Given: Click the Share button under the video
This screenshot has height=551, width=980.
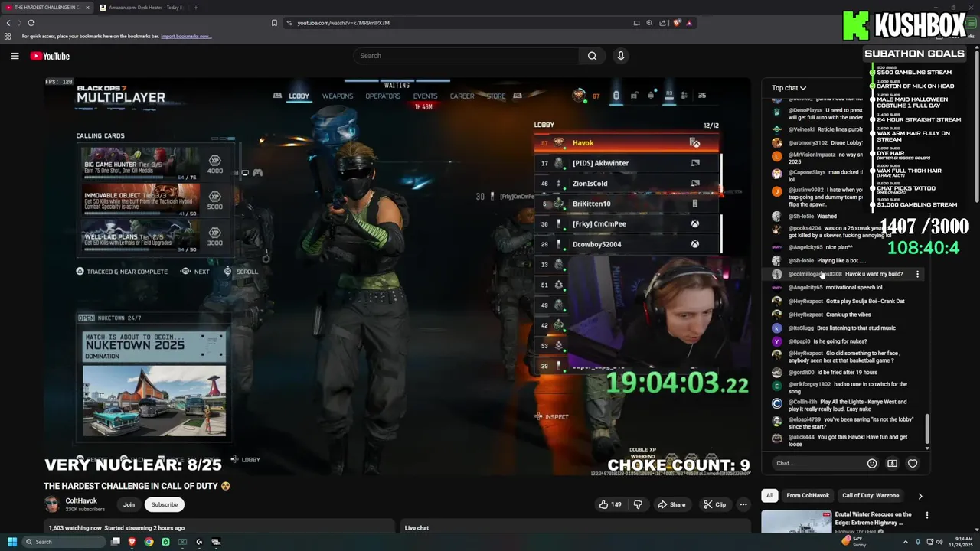Looking at the screenshot, I should pos(671,504).
